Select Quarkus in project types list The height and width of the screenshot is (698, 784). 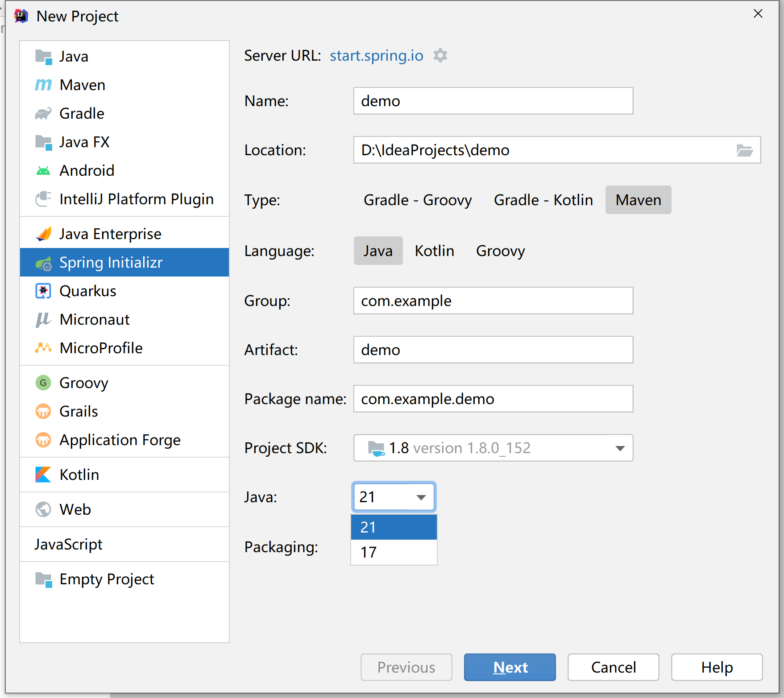124,291
